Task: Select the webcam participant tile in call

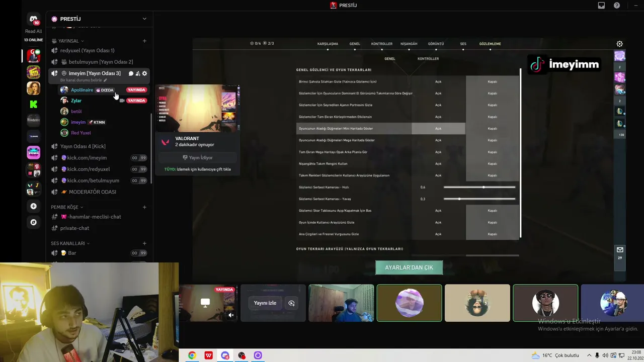Action: [x=341, y=303]
